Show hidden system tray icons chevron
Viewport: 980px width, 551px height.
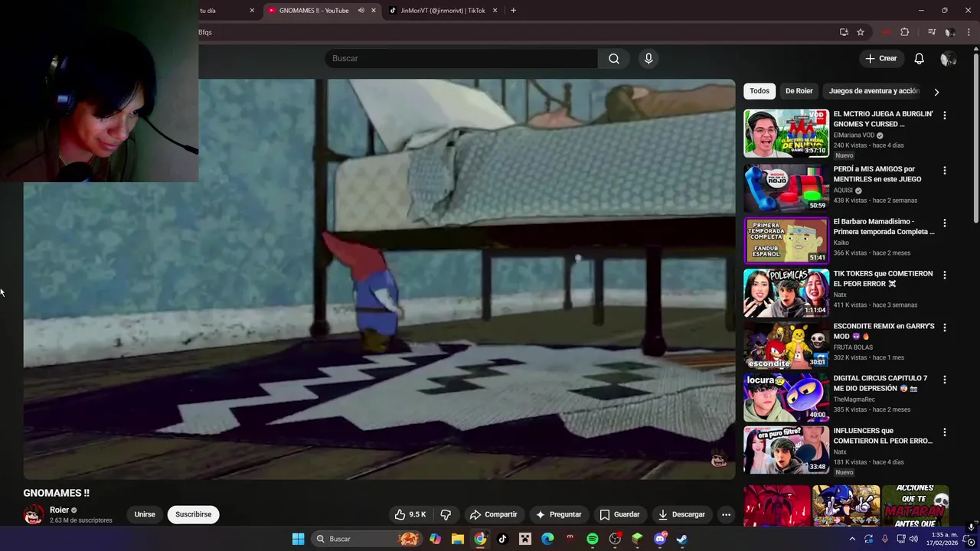pos(852,539)
